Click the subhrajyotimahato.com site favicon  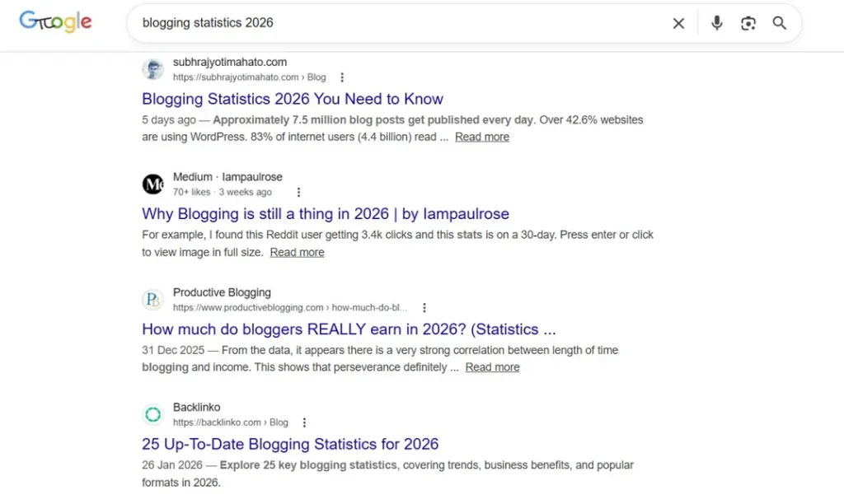click(152, 69)
